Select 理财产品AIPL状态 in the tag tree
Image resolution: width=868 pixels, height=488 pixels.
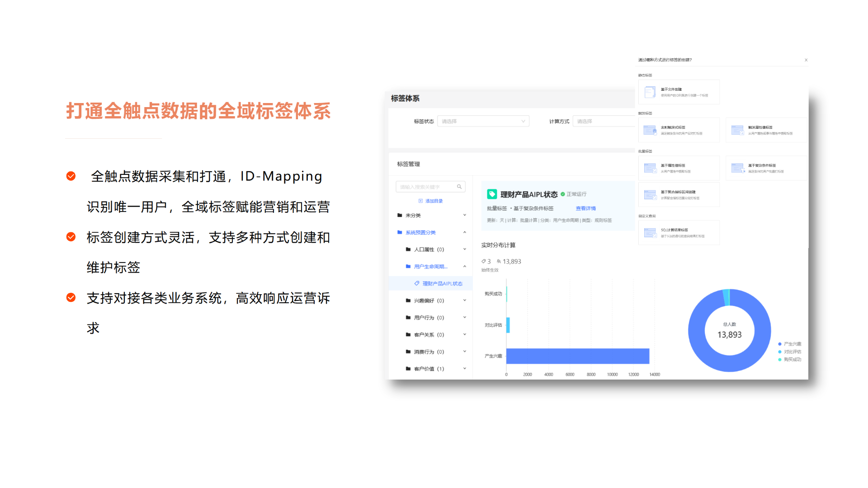[430, 283]
